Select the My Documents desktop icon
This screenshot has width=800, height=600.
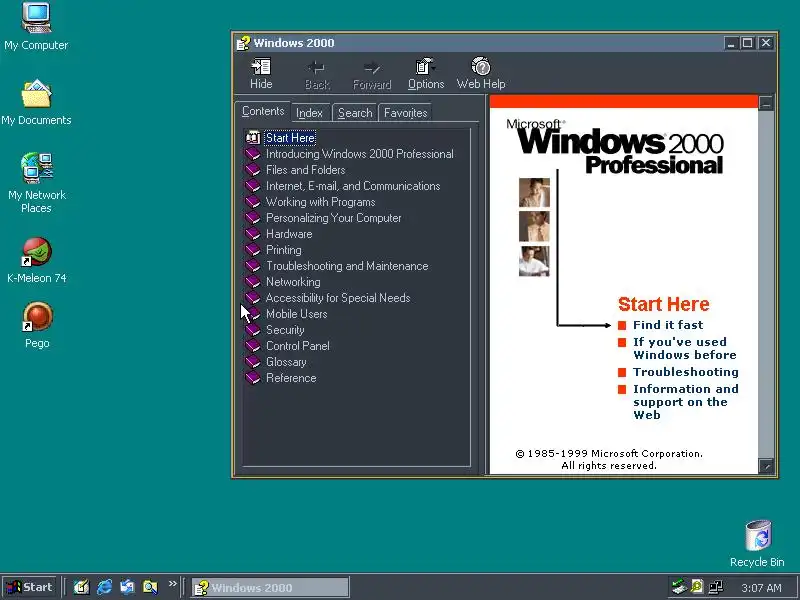coord(36,93)
